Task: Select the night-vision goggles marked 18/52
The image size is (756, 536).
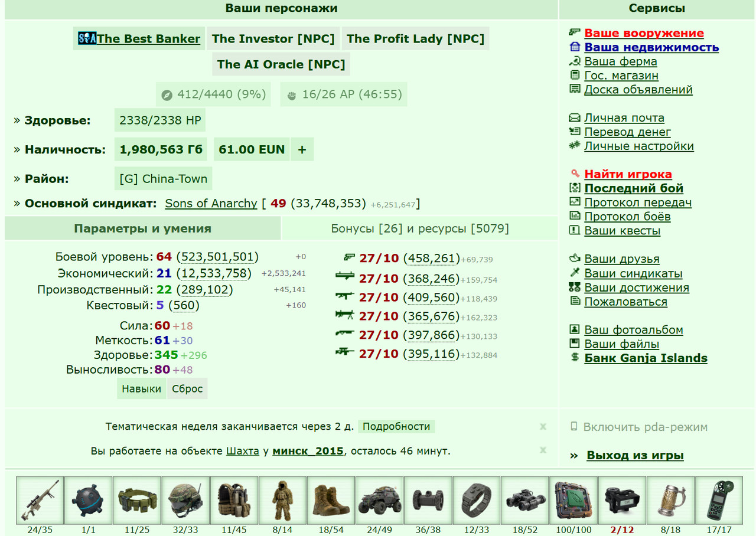Action: 524,500
